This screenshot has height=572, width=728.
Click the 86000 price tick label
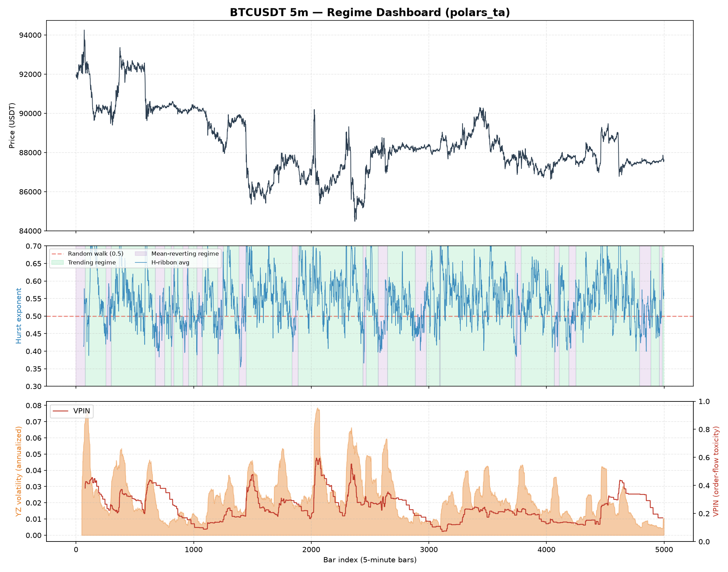(30, 192)
